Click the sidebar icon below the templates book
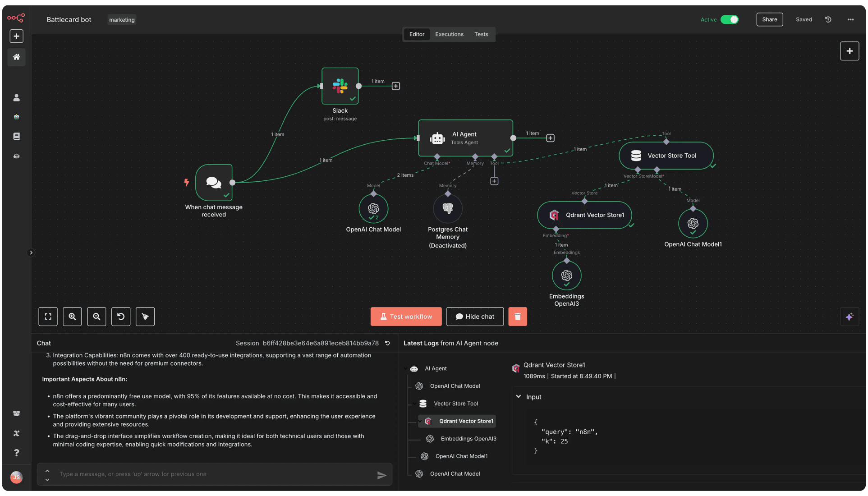The image size is (868, 496). coord(16,156)
